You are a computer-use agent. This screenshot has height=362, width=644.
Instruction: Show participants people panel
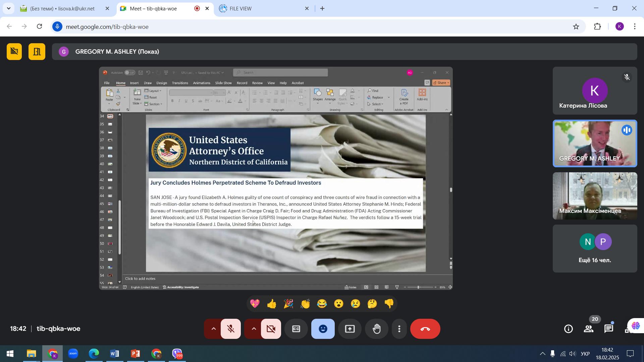tap(589, 329)
